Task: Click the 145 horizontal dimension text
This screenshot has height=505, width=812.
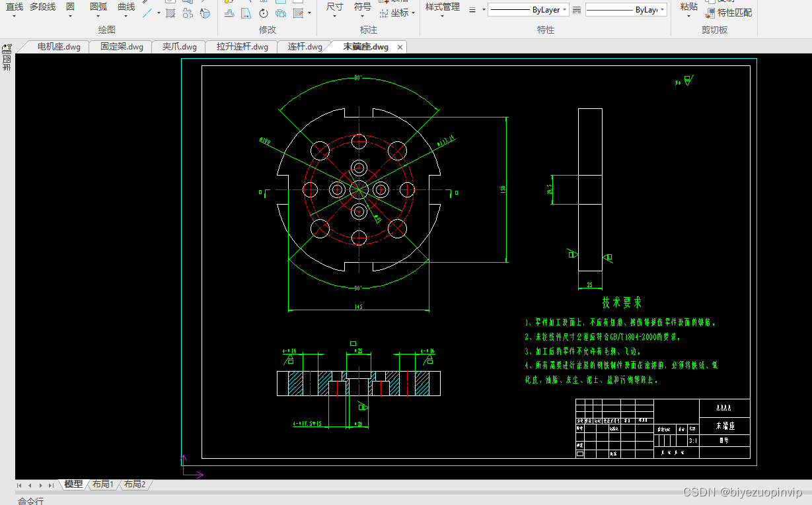Action: 358,306
